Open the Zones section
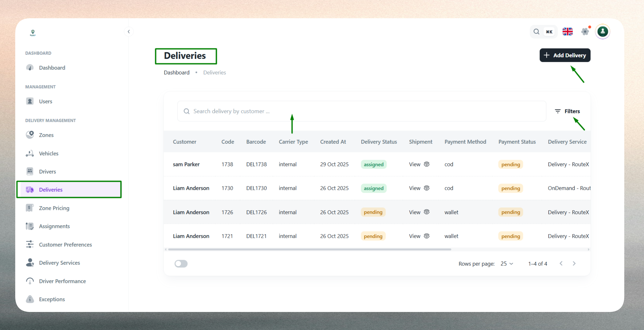The height and width of the screenshot is (330, 644). [46, 135]
